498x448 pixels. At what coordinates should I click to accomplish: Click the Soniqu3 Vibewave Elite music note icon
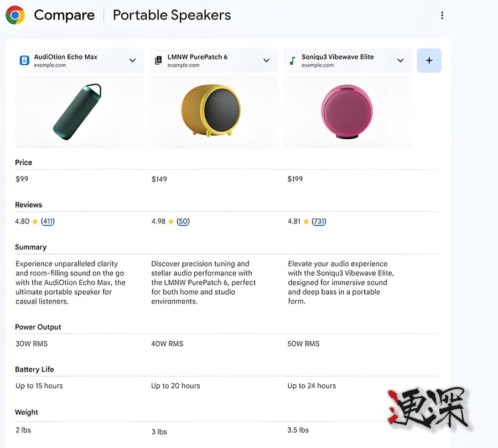click(292, 60)
